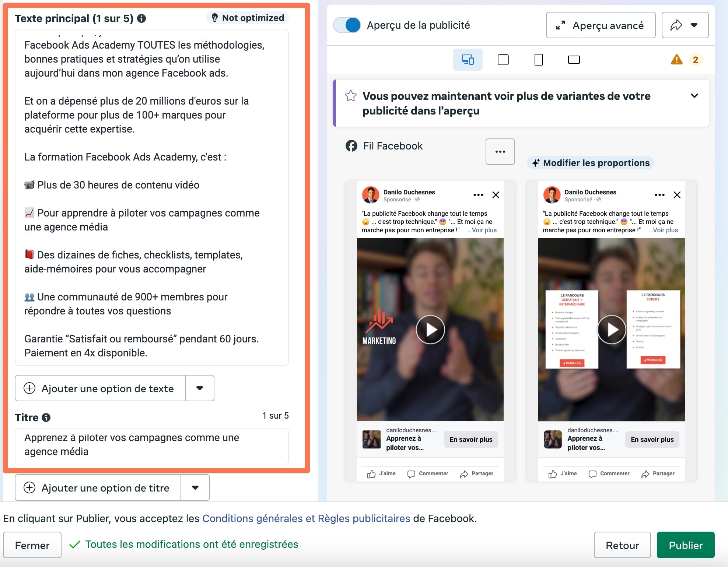The image size is (728, 567).
Task: Click 'Toutes les modifications ont été enregistrées' status
Action: click(x=192, y=544)
